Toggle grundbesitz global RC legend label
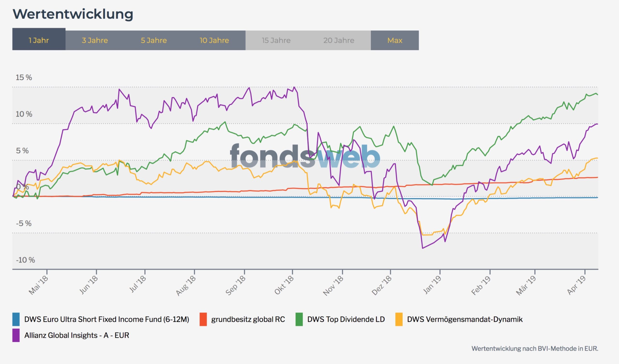Image resolution: width=619 pixels, height=364 pixels. pyautogui.click(x=248, y=319)
